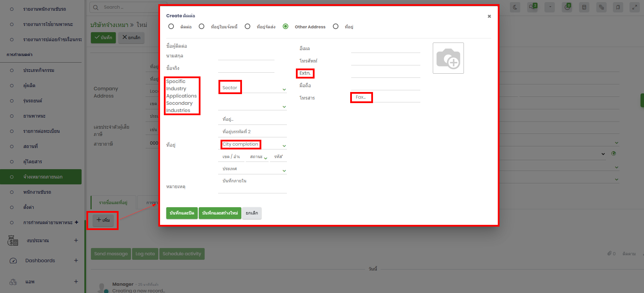Open the calculator icon in top bar
This screenshot has width=644, height=293.
coord(584,7)
